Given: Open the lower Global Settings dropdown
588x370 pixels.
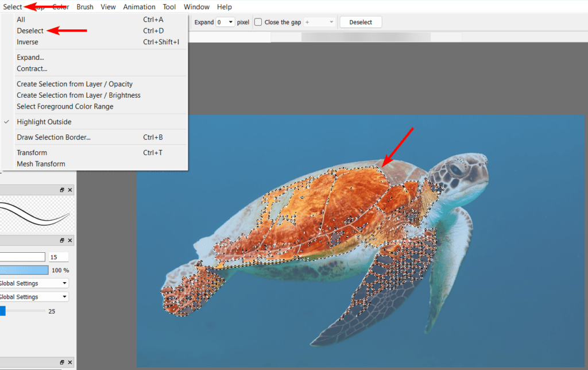Looking at the screenshot, I should (33, 297).
